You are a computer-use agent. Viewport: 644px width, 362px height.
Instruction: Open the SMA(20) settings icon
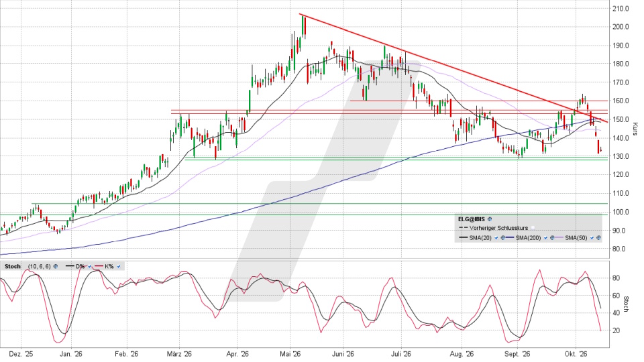click(503, 237)
